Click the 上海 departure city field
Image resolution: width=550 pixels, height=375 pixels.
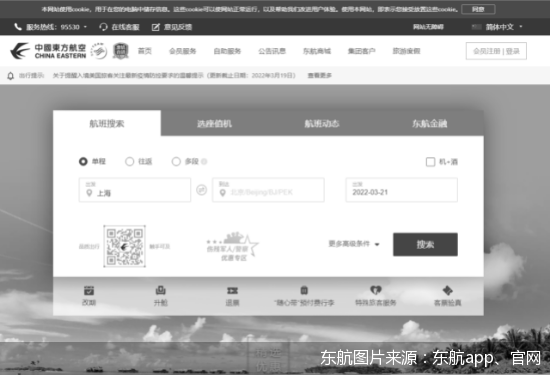(135, 190)
